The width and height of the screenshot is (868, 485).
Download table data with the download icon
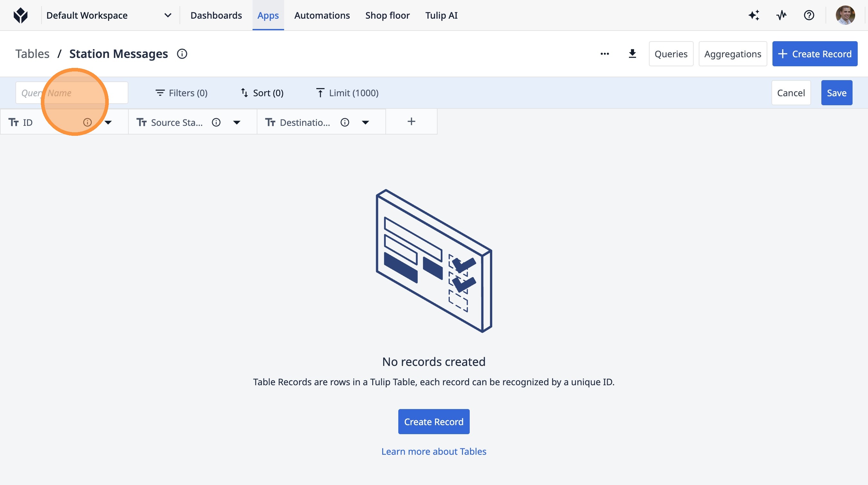coord(632,54)
